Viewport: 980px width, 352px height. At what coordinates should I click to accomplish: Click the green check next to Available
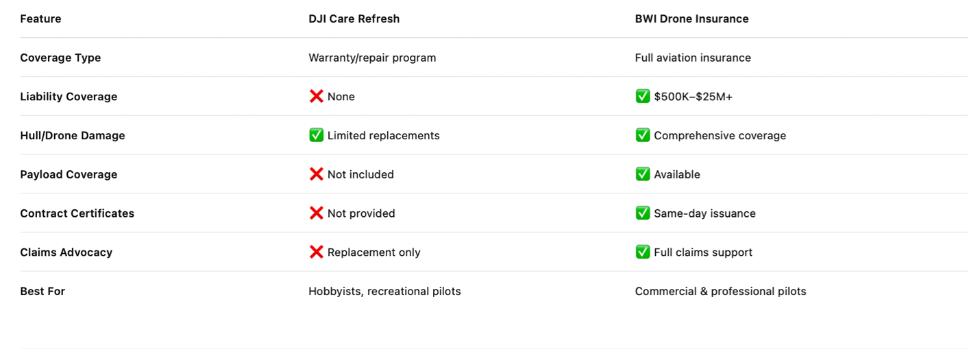coord(642,174)
